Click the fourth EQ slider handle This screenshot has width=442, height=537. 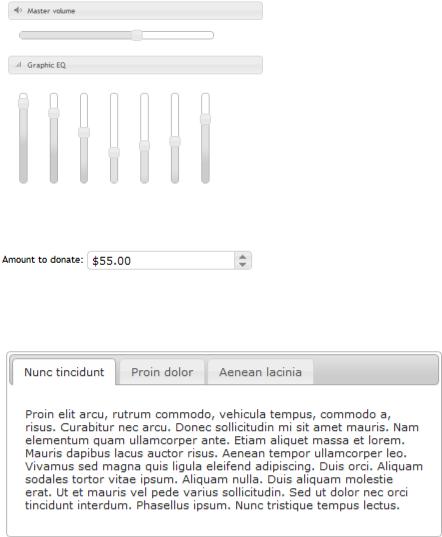(114, 152)
